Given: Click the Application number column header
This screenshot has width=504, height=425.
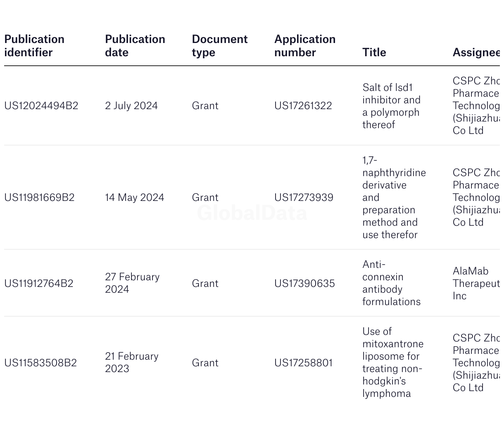Looking at the screenshot, I should coord(305,46).
